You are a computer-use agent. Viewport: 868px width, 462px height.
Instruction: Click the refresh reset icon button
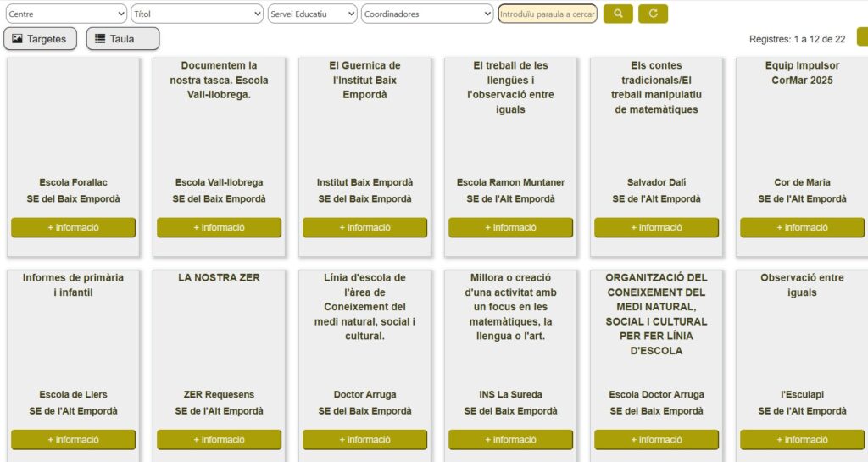point(653,14)
